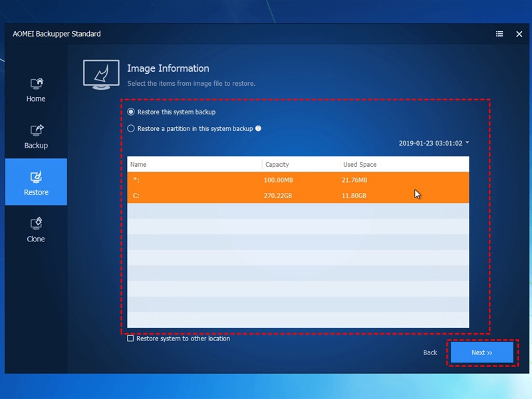Open the Home section icon
532x399 pixels.
37,84
